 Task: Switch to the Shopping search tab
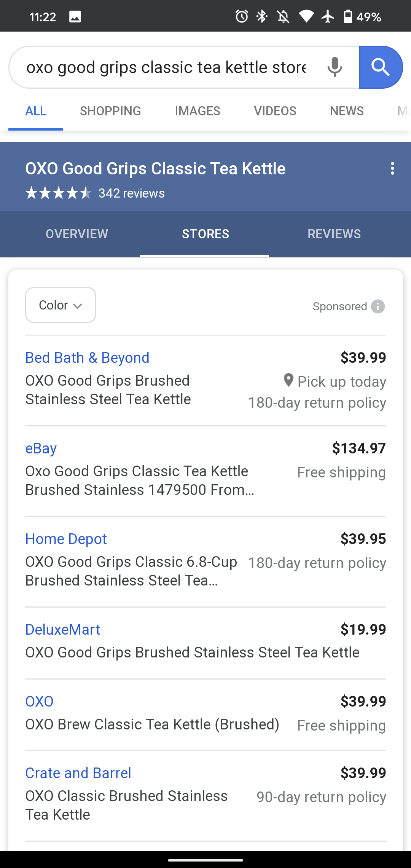pyautogui.click(x=110, y=111)
